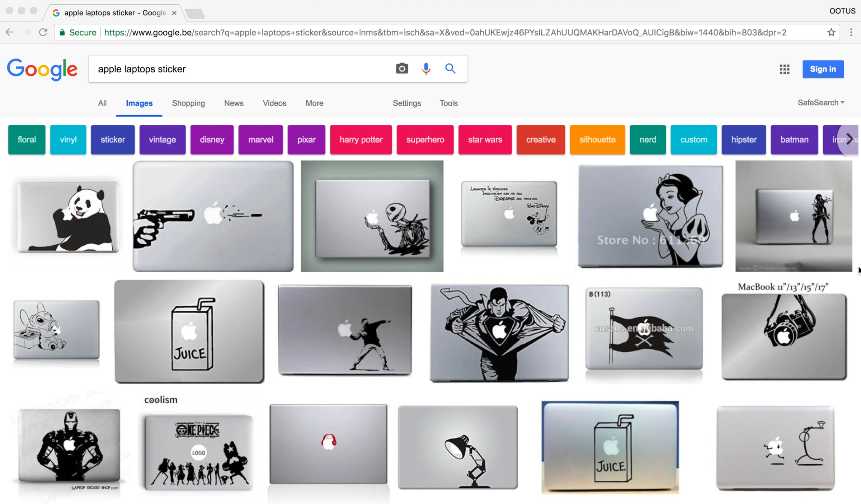Viewport: 861px width, 504px height.
Task: Reload the page with refresh icon
Action: tap(43, 32)
